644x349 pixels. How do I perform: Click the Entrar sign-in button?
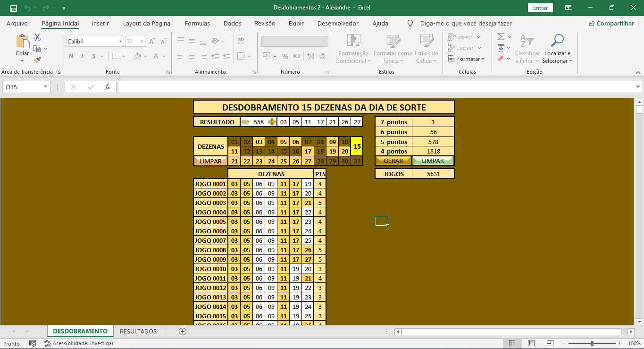[540, 8]
